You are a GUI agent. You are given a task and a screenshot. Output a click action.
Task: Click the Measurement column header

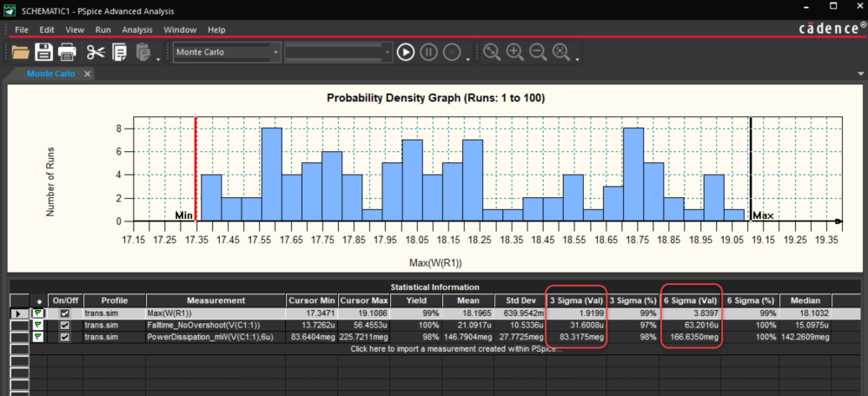tap(215, 300)
